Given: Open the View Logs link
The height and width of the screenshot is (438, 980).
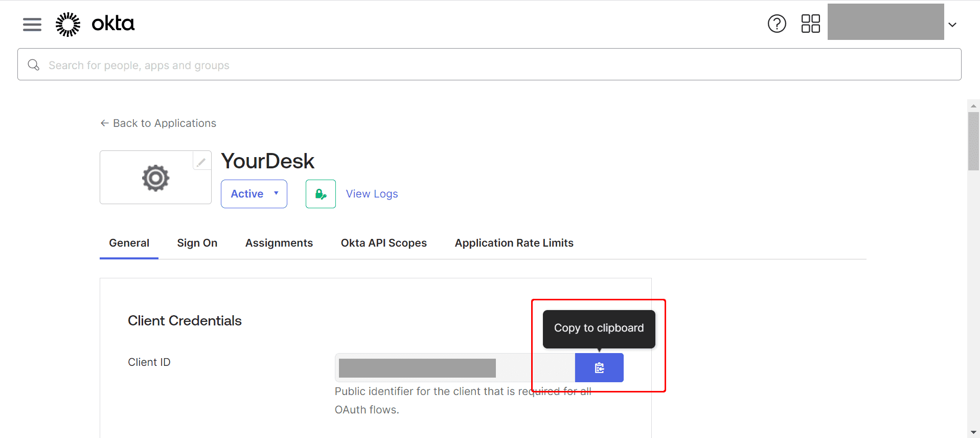Looking at the screenshot, I should (372, 194).
